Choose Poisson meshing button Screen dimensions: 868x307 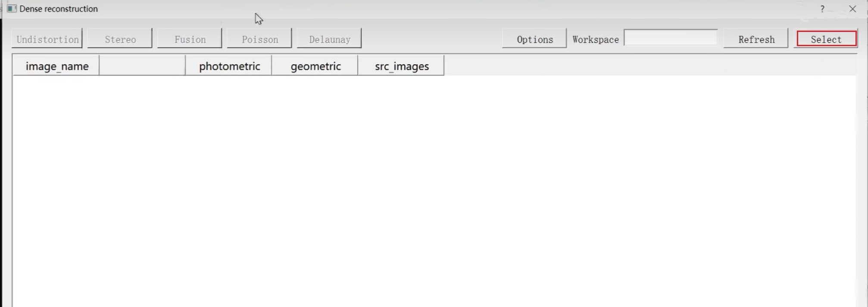[259, 39]
